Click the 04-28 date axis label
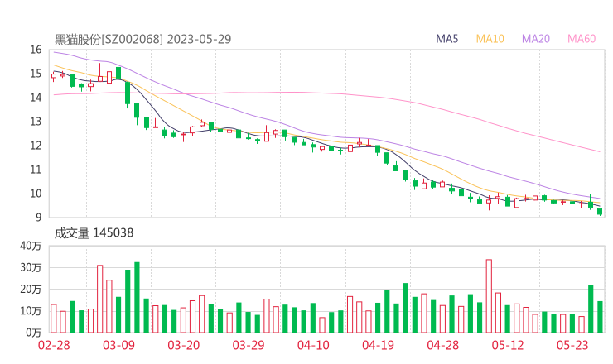This screenshot has width=613, height=364. point(443,345)
